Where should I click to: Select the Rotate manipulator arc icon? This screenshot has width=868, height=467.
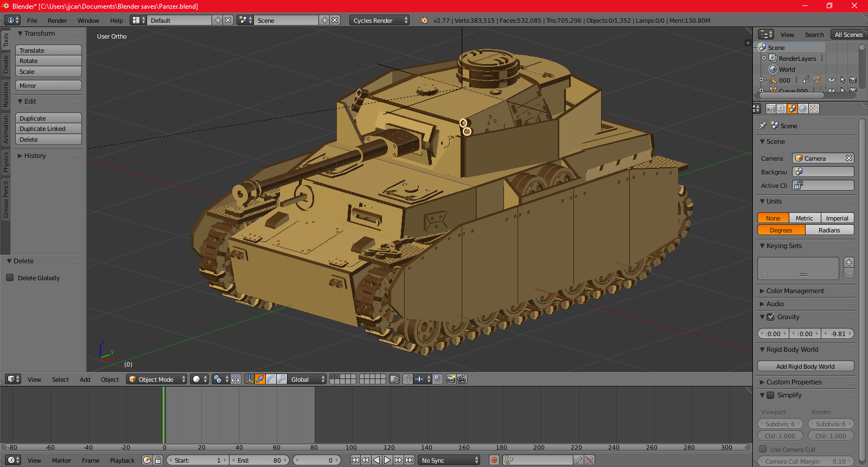pos(271,379)
